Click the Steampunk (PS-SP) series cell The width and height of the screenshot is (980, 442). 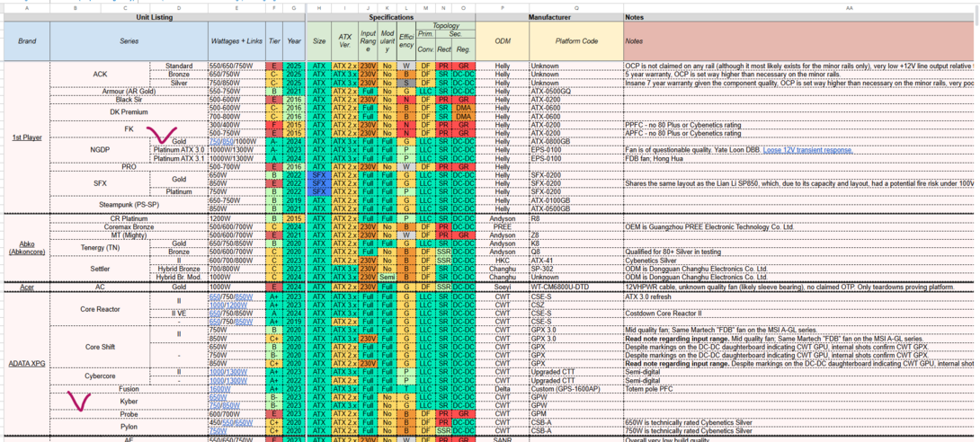point(129,205)
